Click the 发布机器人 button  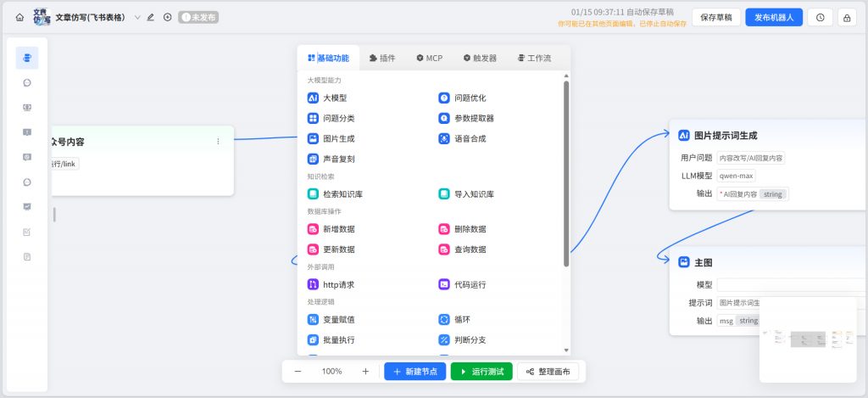(x=774, y=17)
